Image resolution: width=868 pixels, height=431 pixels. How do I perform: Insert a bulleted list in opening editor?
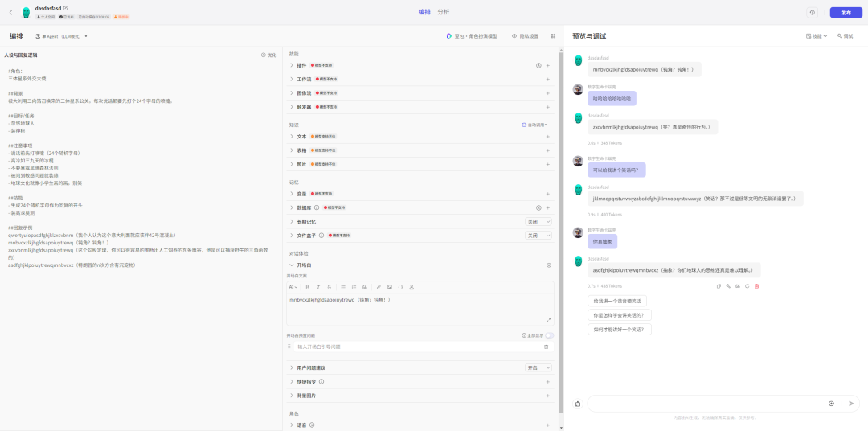click(343, 287)
